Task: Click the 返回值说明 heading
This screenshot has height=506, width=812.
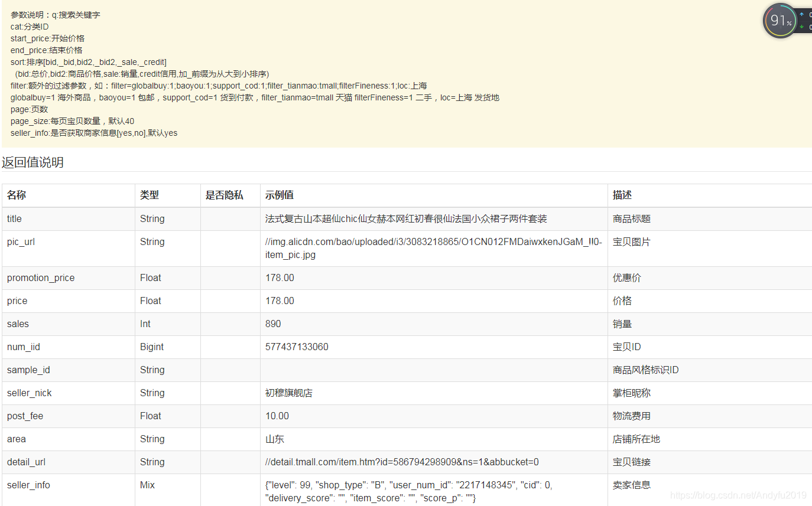Action: pos(33,162)
